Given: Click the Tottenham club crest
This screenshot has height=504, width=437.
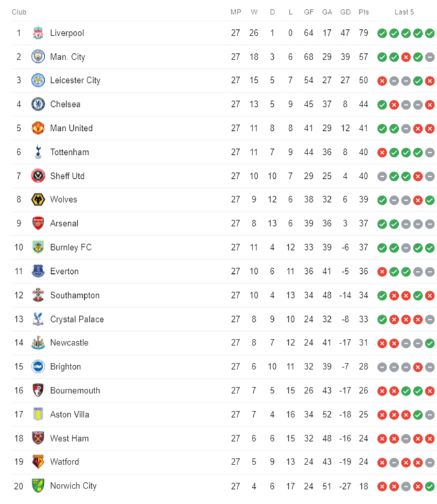Looking at the screenshot, I should (x=38, y=152).
